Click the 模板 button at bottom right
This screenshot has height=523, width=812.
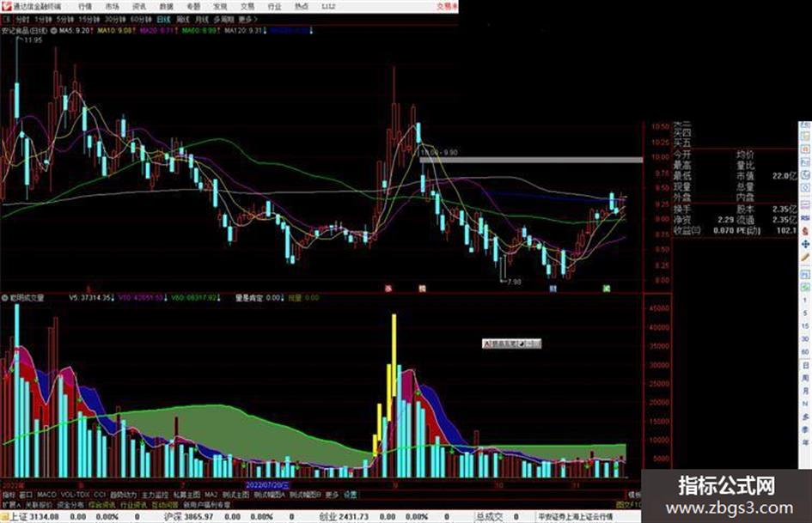[x=634, y=495]
